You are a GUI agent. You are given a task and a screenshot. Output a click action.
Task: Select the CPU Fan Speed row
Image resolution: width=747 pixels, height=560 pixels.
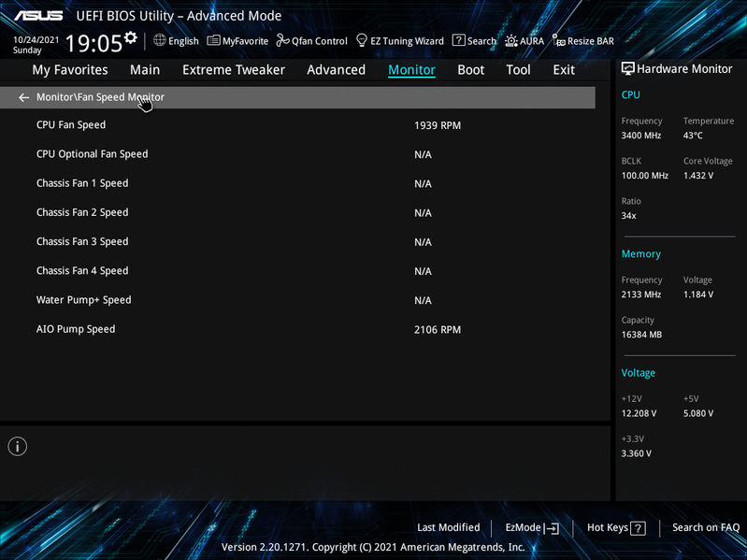297,125
